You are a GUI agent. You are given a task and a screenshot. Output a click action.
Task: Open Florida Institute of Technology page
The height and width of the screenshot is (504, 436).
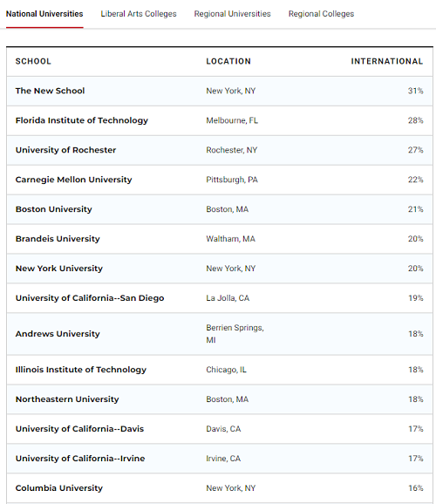point(82,120)
